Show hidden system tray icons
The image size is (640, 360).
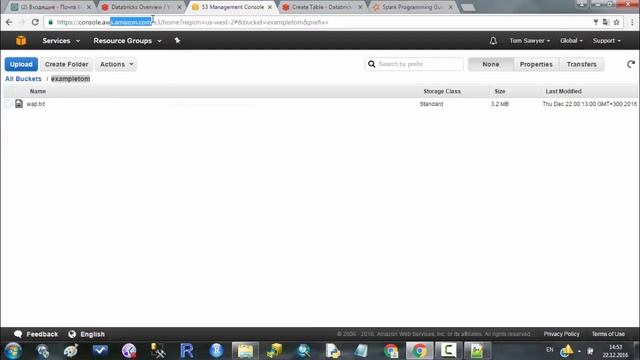[579, 351]
